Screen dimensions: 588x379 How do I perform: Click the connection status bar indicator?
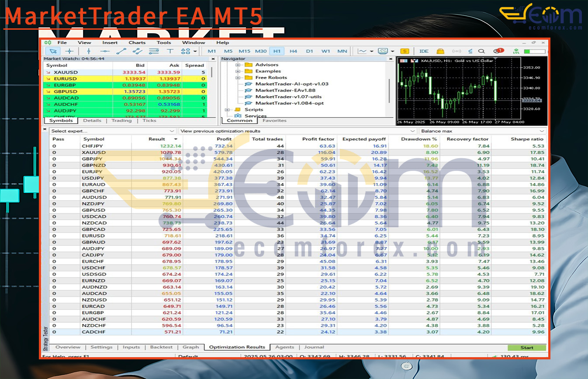click(535, 51)
